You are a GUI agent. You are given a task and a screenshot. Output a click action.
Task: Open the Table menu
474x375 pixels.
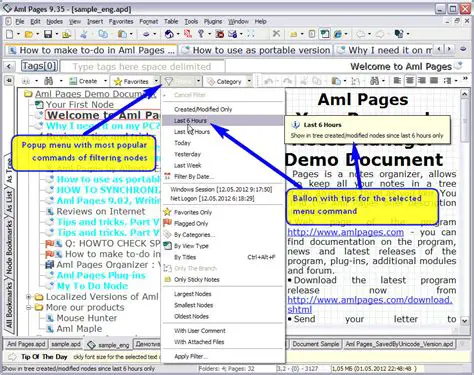click(x=171, y=21)
